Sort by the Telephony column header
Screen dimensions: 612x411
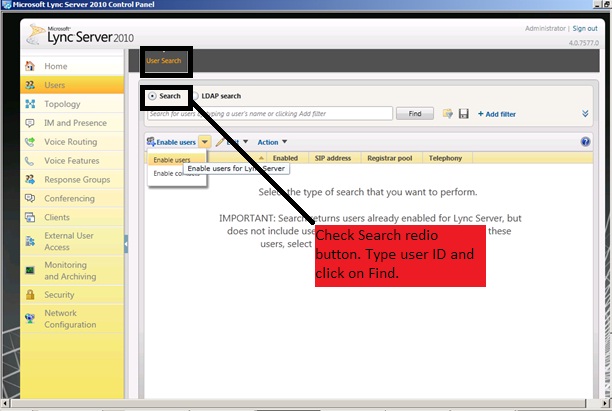coord(445,158)
